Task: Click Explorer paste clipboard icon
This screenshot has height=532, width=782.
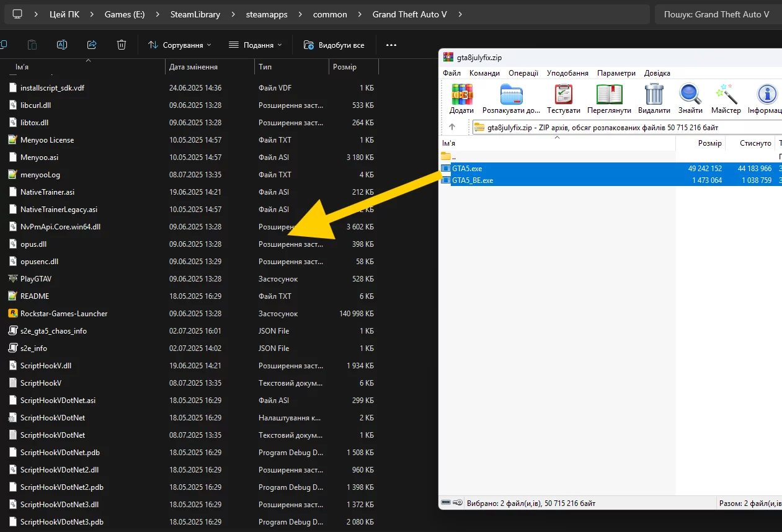Action: (x=32, y=45)
